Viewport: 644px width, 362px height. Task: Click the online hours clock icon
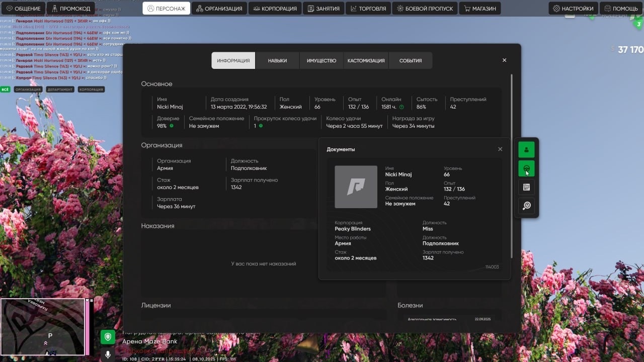[401, 107]
